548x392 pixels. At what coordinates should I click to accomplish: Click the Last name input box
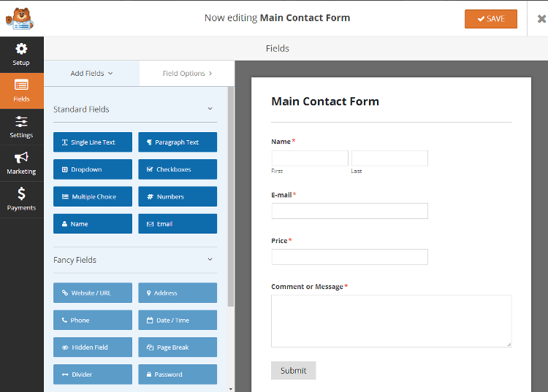[389, 158]
